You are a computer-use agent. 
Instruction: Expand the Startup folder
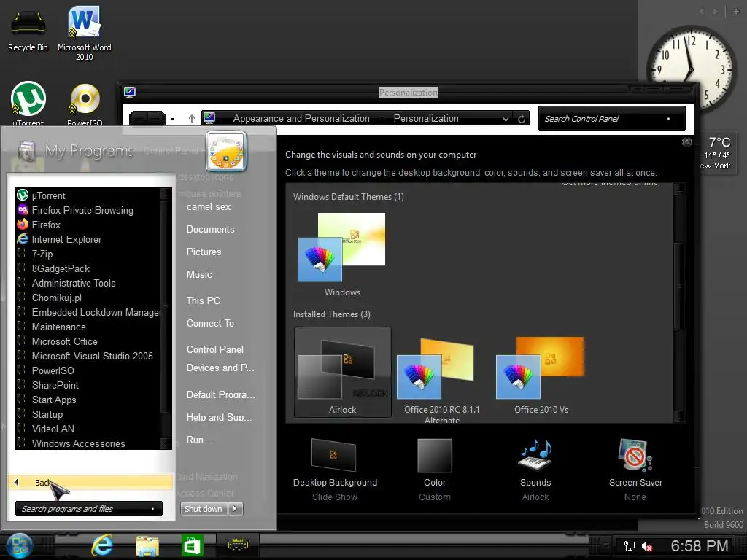[x=88, y=414]
